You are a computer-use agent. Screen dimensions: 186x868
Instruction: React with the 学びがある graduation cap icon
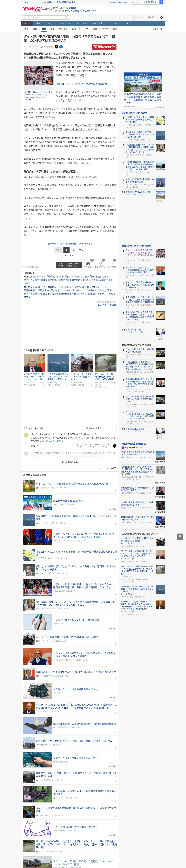tap(89, 264)
